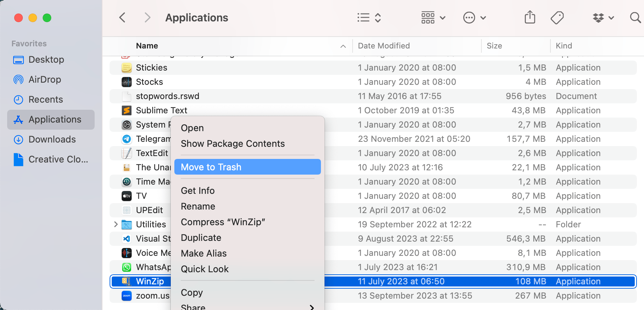Click date 12 April 2017 at 06:02
The height and width of the screenshot is (310, 644).
coord(402,210)
